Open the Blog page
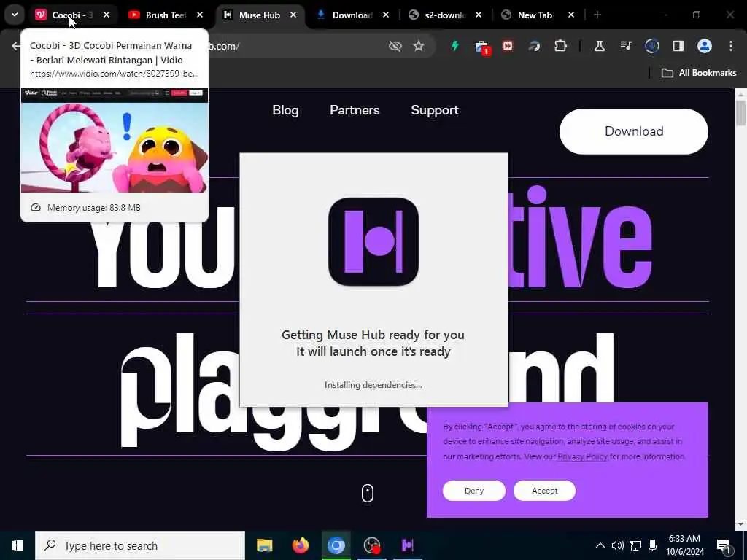The width and height of the screenshot is (747, 560). tap(285, 110)
